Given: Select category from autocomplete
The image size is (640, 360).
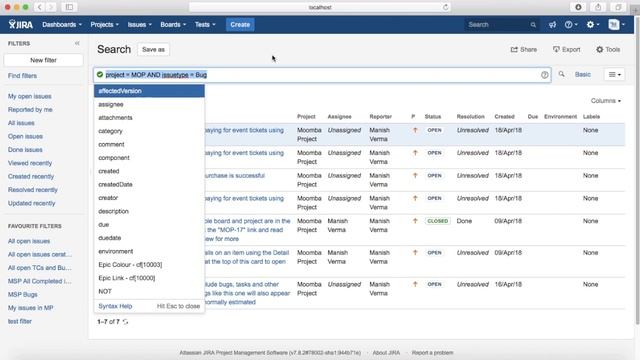Looking at the screenshot, I should coord(149,131).
